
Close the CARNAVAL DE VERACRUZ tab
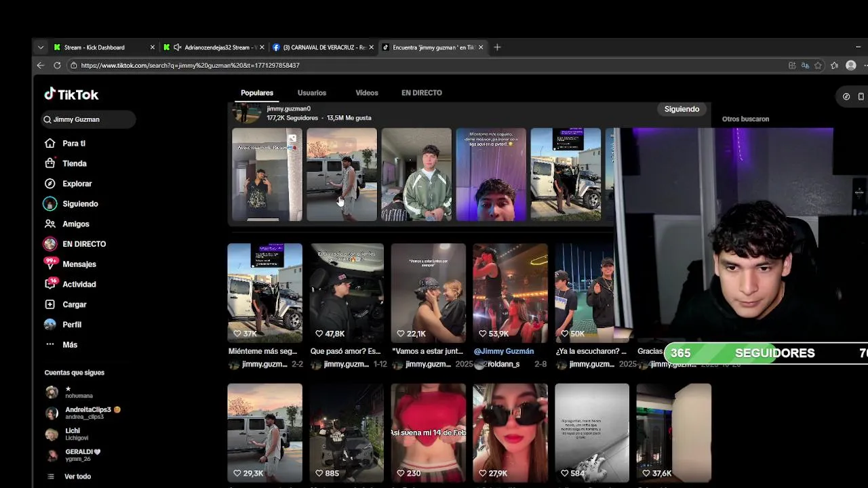coord(371,47)
